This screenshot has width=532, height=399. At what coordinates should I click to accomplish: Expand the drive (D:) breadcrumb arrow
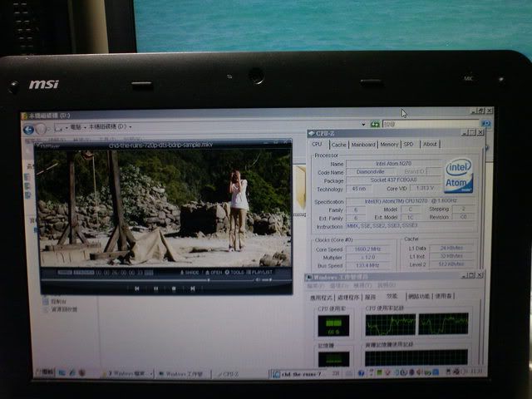tap(131, 127)
